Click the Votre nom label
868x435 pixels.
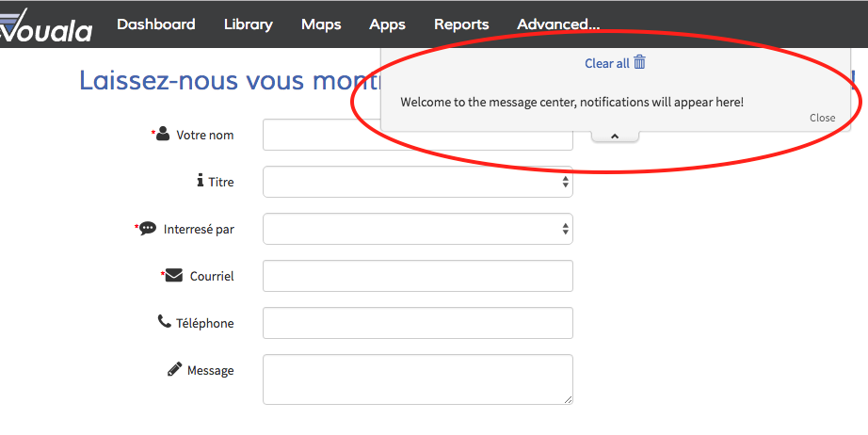click(x=205, y=135)
